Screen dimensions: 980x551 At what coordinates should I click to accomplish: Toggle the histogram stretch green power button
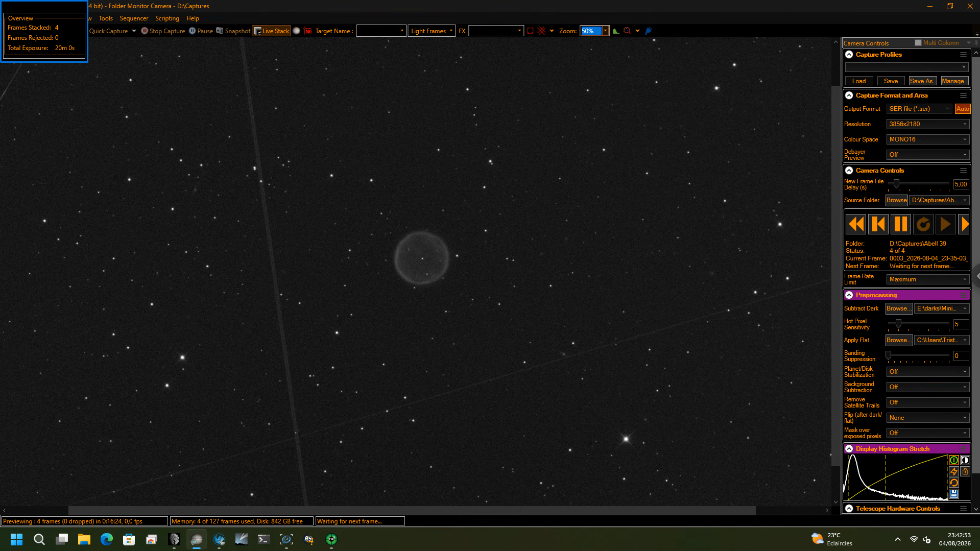tap(953, 460)
